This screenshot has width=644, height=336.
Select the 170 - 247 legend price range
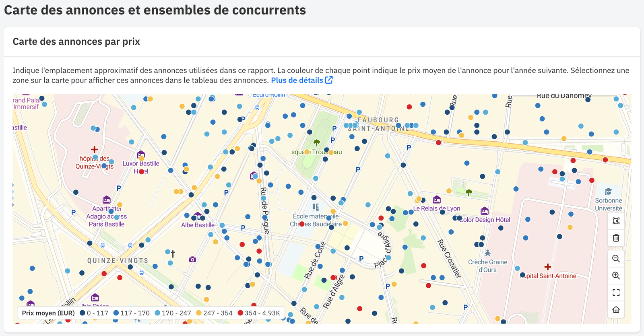173,313
